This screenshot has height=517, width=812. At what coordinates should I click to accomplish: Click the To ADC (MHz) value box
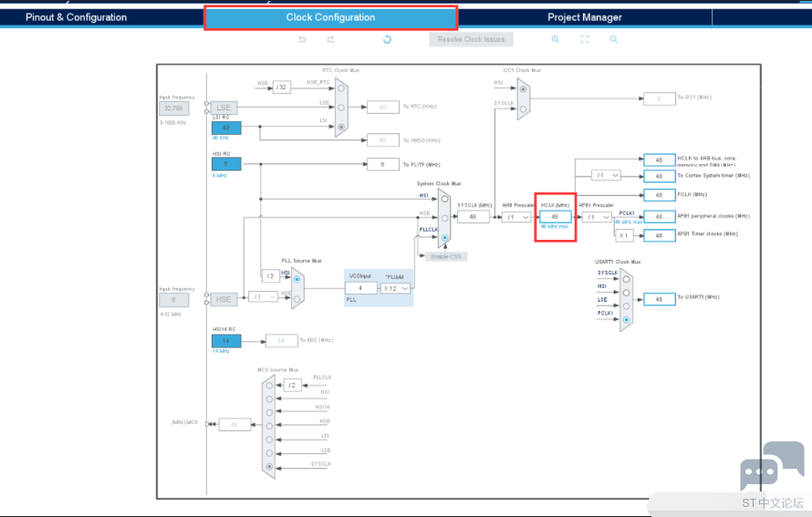click(x=281, y=340)
